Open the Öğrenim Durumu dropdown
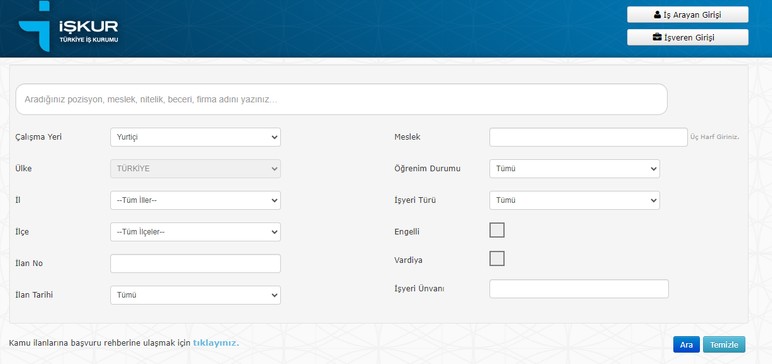772x364 pixels. [x=575, y=168]
